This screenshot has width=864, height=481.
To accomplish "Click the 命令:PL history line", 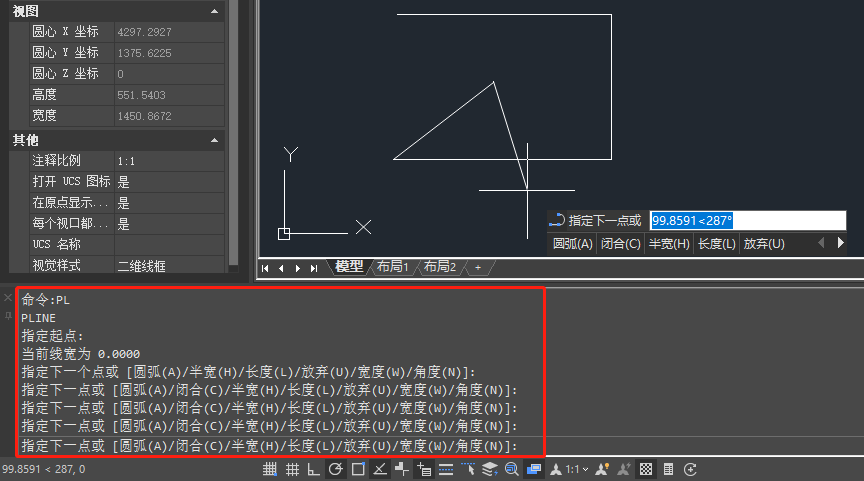I will [x=46, y=300].
